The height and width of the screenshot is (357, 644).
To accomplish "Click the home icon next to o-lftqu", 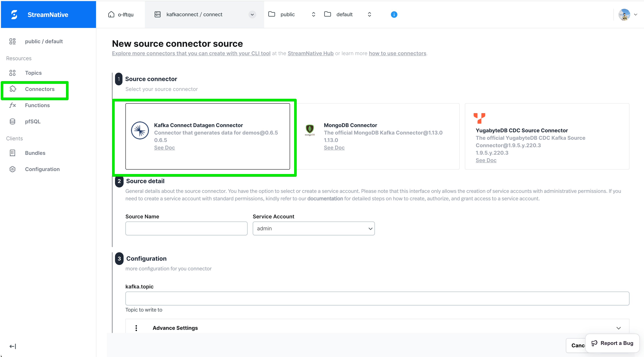I will pyautogui.click(x=111, y=15).
